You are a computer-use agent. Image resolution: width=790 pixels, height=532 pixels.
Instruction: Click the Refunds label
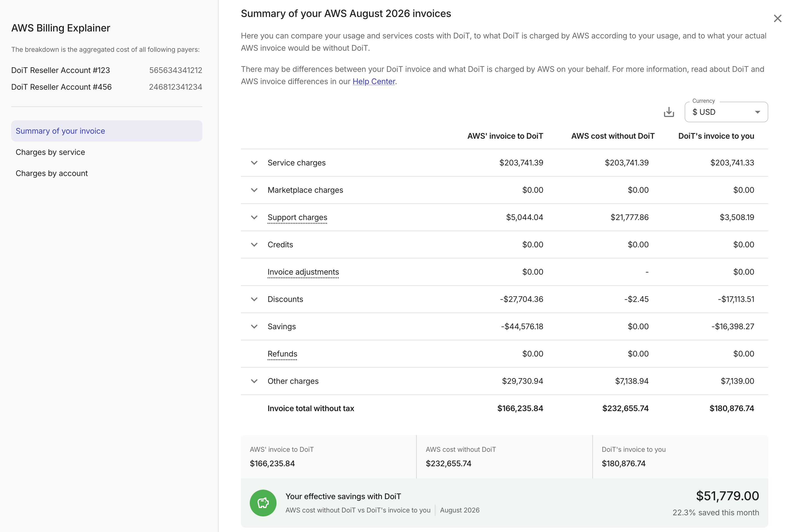click(x=282, y=354)
